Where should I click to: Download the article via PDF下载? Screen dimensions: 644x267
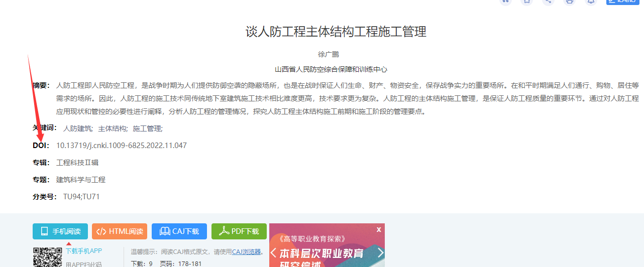click(x=239, y=231)
